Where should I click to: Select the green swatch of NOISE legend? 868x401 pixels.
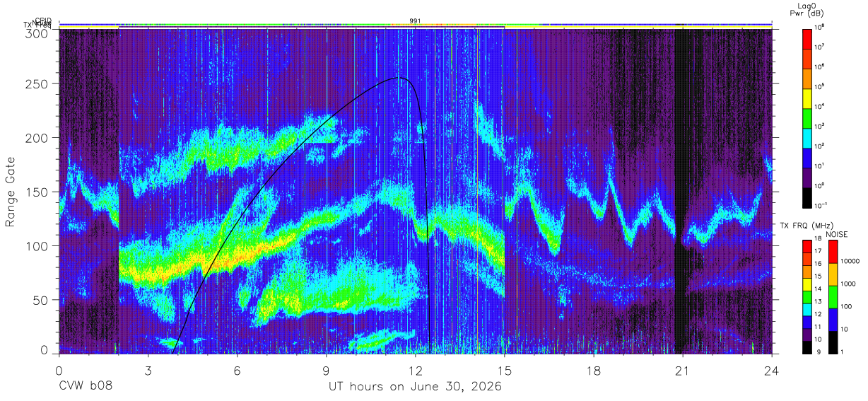point(833,297)
